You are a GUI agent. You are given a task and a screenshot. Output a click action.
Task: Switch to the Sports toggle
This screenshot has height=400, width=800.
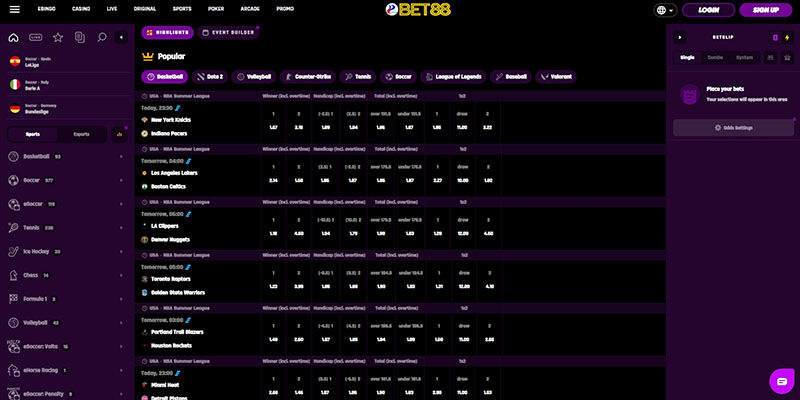click(33, 135)
